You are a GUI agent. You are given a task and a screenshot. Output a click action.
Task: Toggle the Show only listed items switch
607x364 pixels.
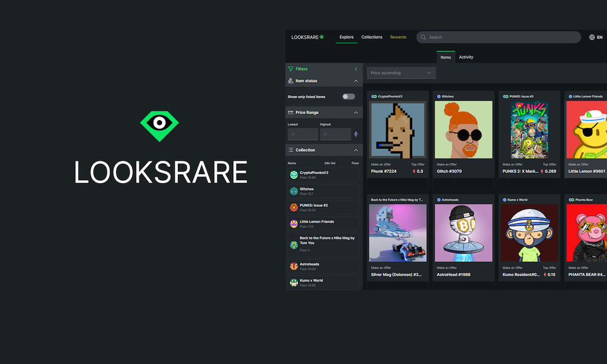coord(348,96)
